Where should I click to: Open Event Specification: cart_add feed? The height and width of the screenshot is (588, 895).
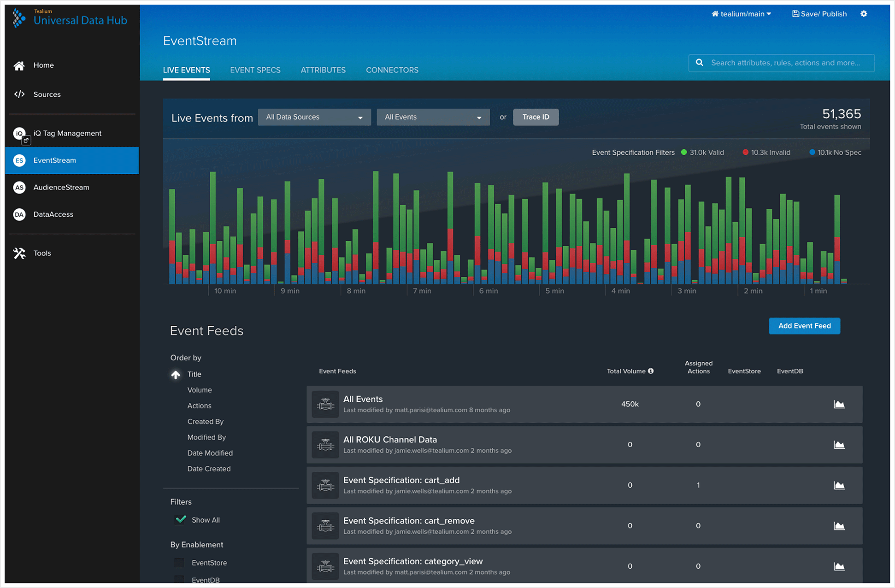pos(401,480)
